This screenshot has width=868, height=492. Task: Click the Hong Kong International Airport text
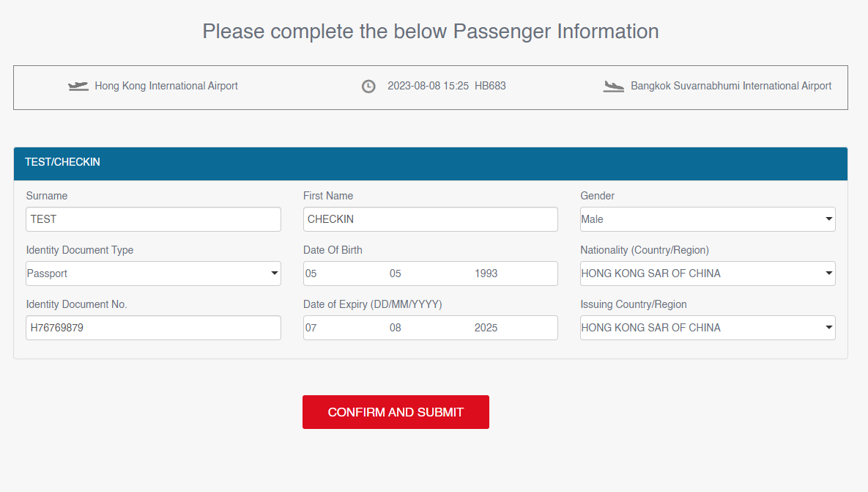[x=166, y=86]
